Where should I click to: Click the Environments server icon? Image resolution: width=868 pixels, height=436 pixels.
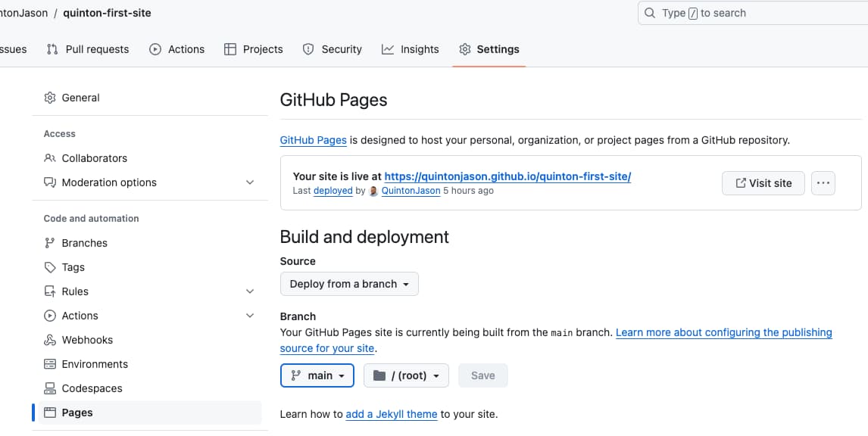click(x=50, y=364)
